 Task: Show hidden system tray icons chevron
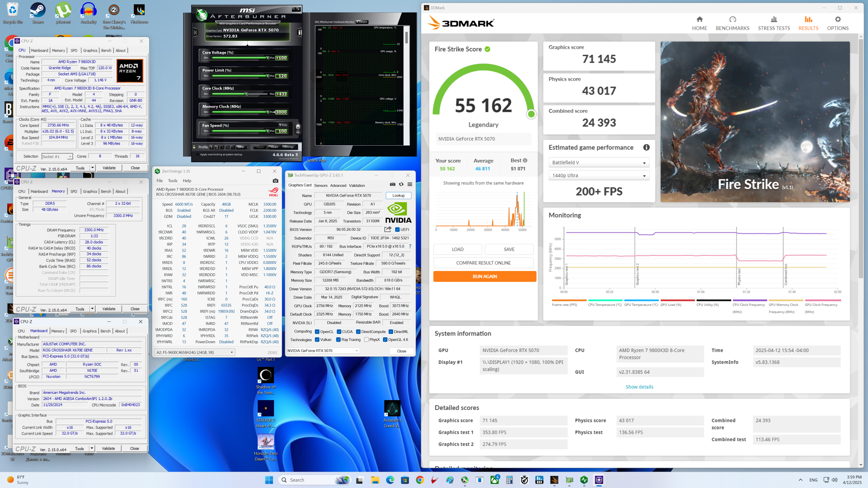tap(800, 480)
